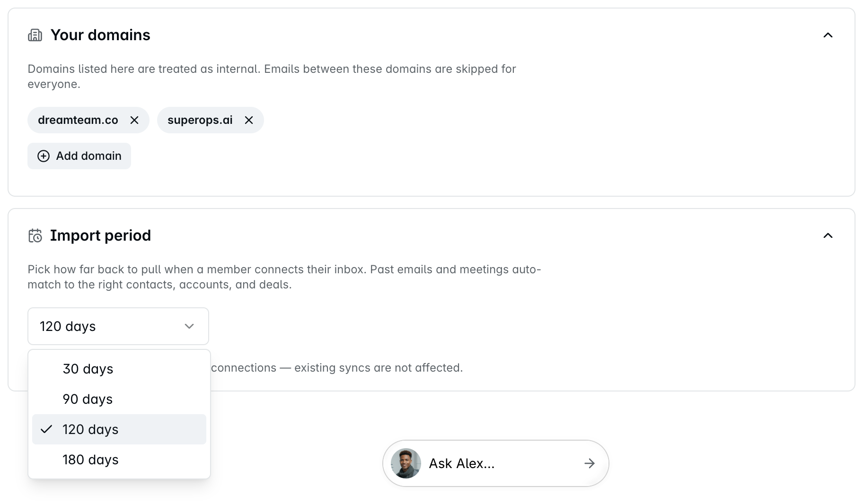Screen dimensions: 864x504
Task: Click the Add domain button
Action: [79, 156]
